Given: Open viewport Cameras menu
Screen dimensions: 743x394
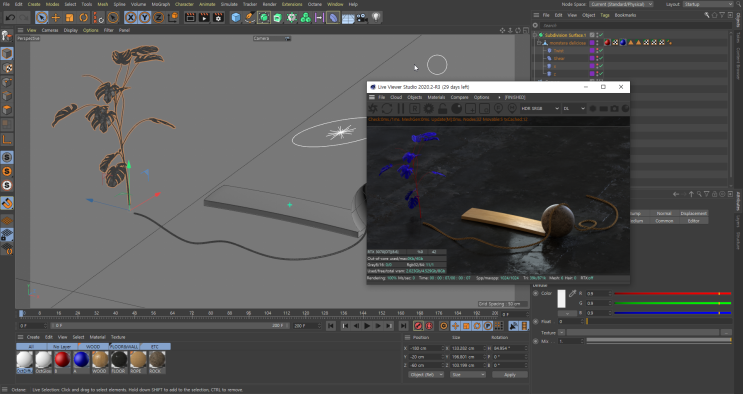Looking at the screenshot, I should (x=50, y=30).
